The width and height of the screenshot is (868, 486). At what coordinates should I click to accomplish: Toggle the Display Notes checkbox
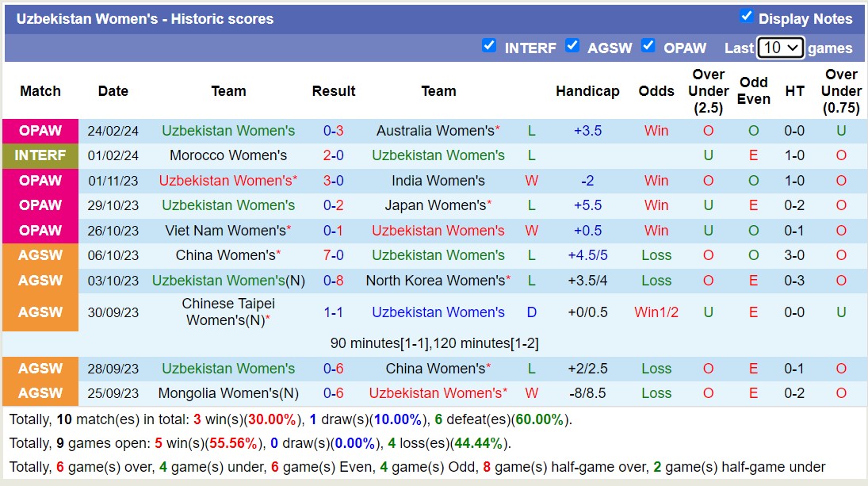coord(746,17)
